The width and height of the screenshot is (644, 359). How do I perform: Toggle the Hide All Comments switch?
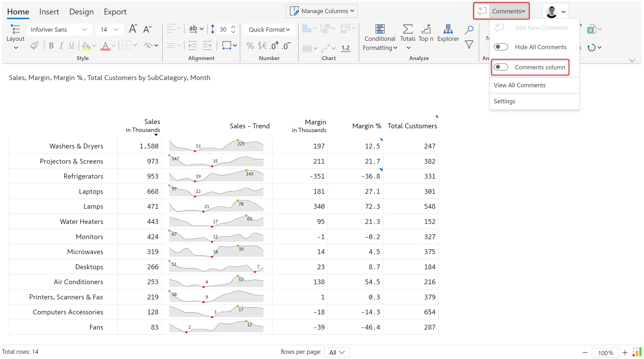tap(501, 47)
